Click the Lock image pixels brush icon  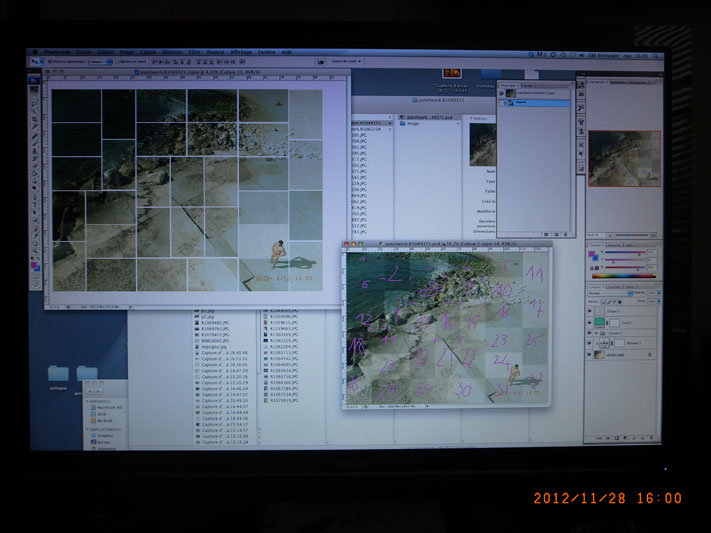pyautogui.click(x=609, y=302)
